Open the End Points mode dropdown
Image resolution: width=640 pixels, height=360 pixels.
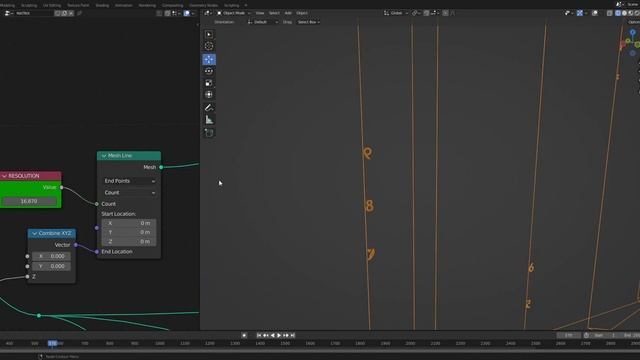(129, 181)
